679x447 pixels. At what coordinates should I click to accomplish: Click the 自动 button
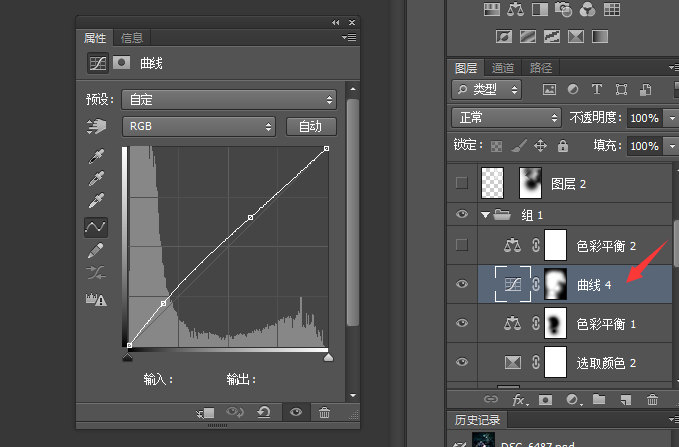311,126
